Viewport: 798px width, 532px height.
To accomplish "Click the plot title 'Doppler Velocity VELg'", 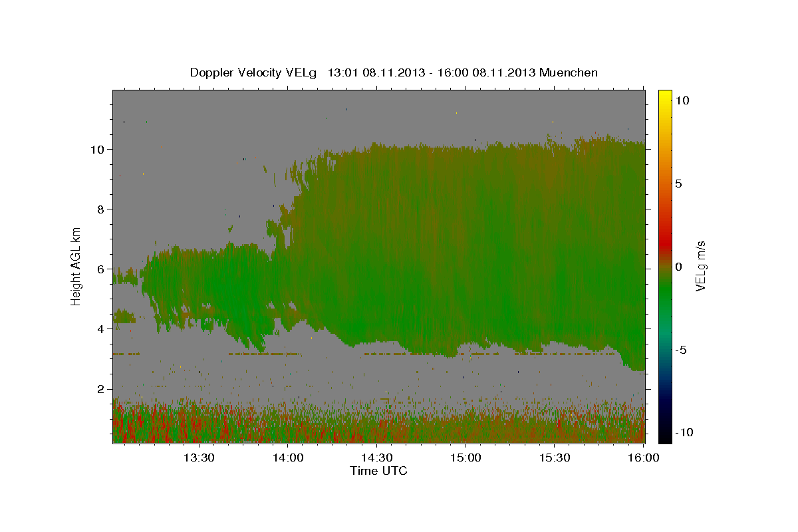I will [254, 72].
